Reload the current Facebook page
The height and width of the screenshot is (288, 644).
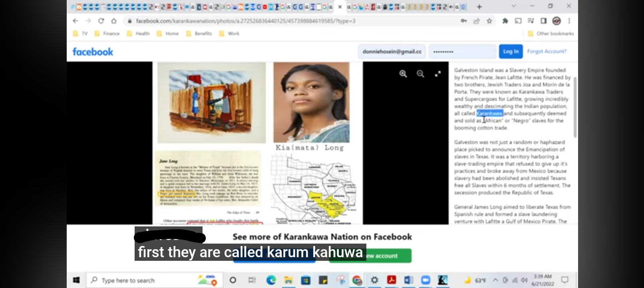pyautogui.click(x=101, y=21)
